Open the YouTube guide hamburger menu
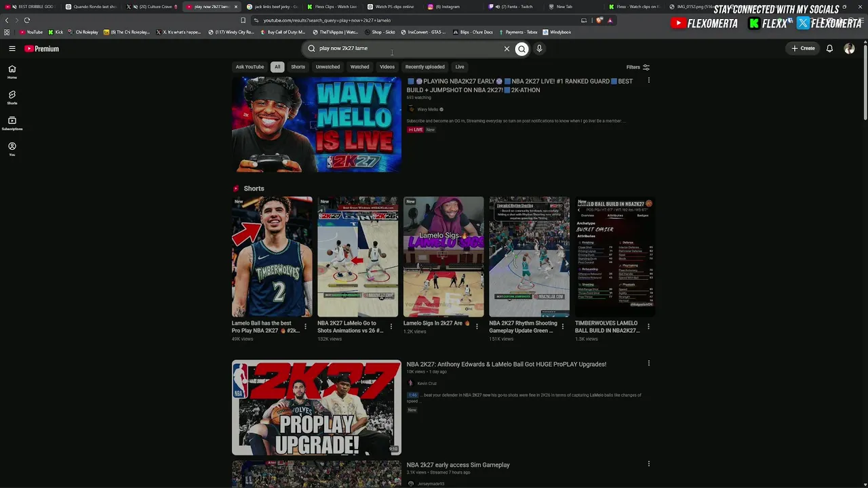The width and height of the screenshot is (868, 488). (x=12, y=49)
